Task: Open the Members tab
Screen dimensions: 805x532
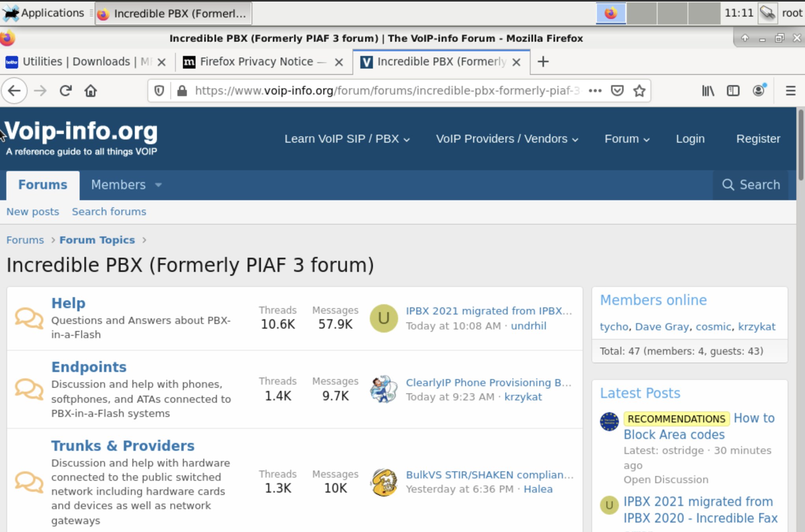Action: [118, 185]
